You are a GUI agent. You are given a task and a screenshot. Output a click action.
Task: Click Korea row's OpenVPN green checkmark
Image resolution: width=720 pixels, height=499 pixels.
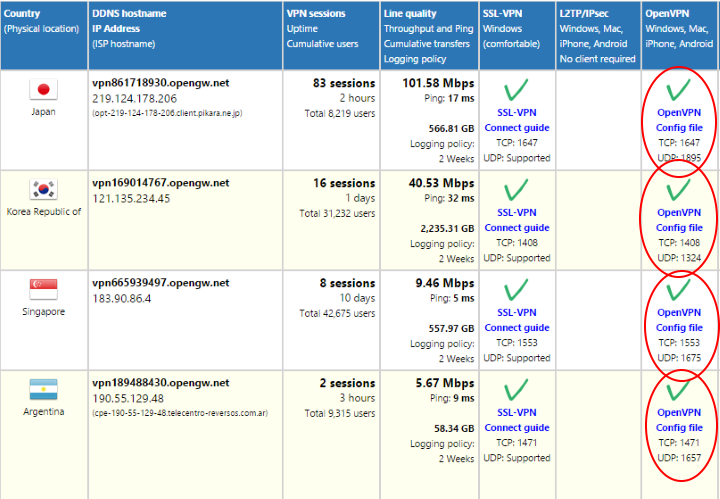(x=679, y=190)
